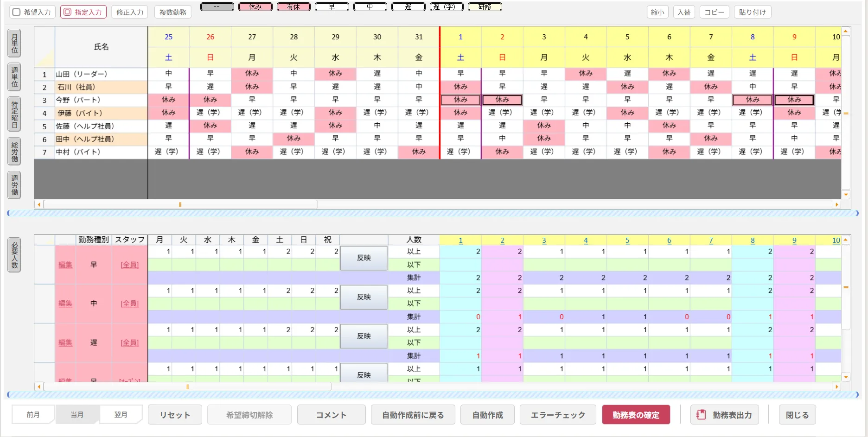Image resolution: width=868 pixels, height=437 pixels.
Task: Switch to 翌月 next month
Action: 121,415
